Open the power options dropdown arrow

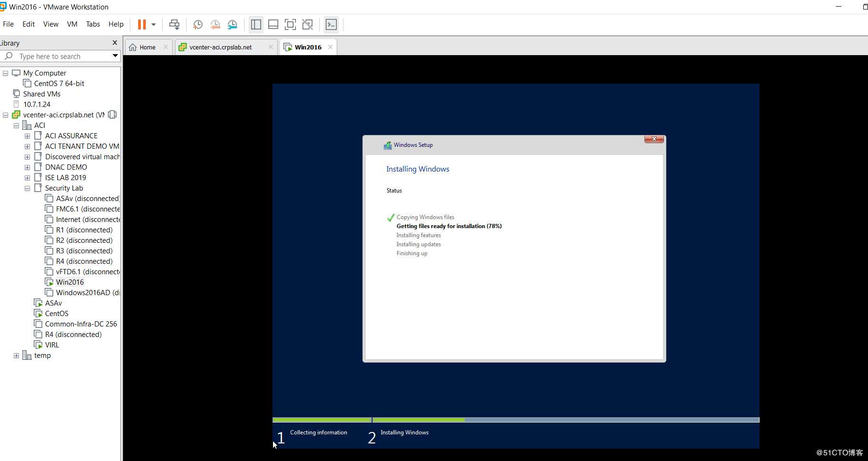point(154,24)
